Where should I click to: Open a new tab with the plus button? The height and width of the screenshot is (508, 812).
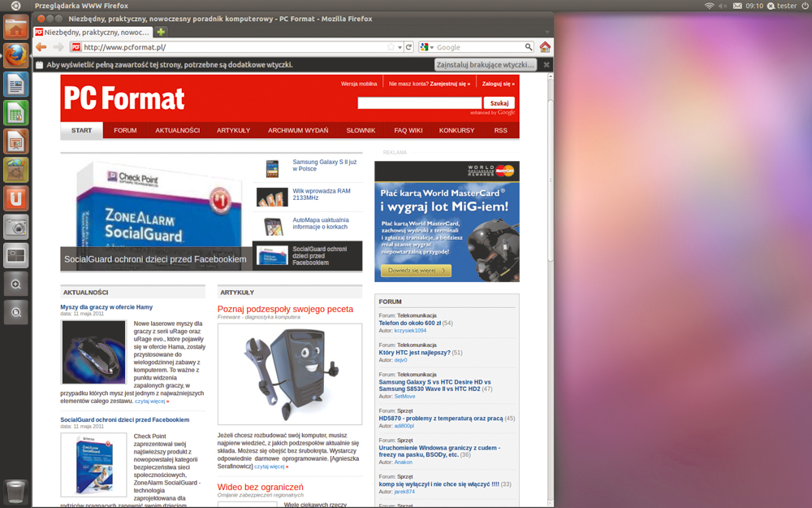pyautogui.click(x=161, y=32)
